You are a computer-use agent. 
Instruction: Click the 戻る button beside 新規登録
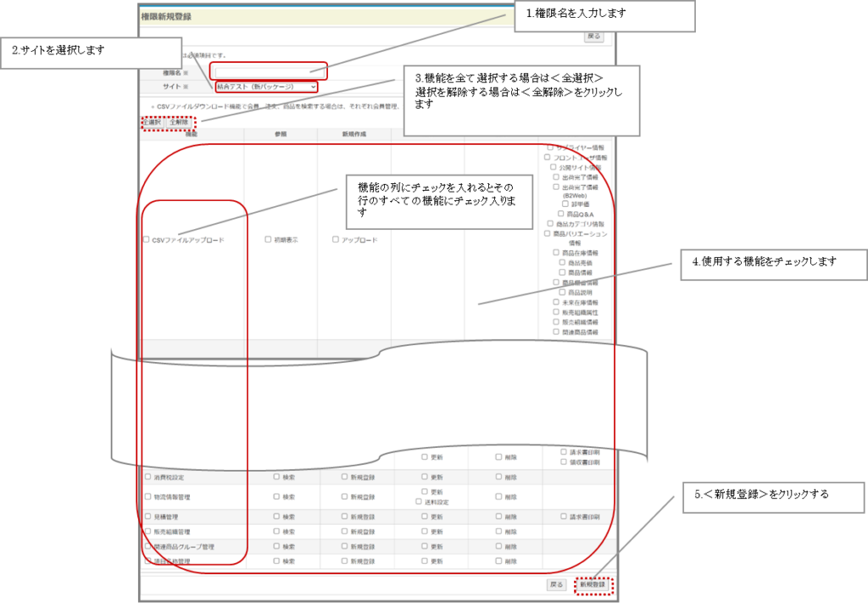point(556,584)
